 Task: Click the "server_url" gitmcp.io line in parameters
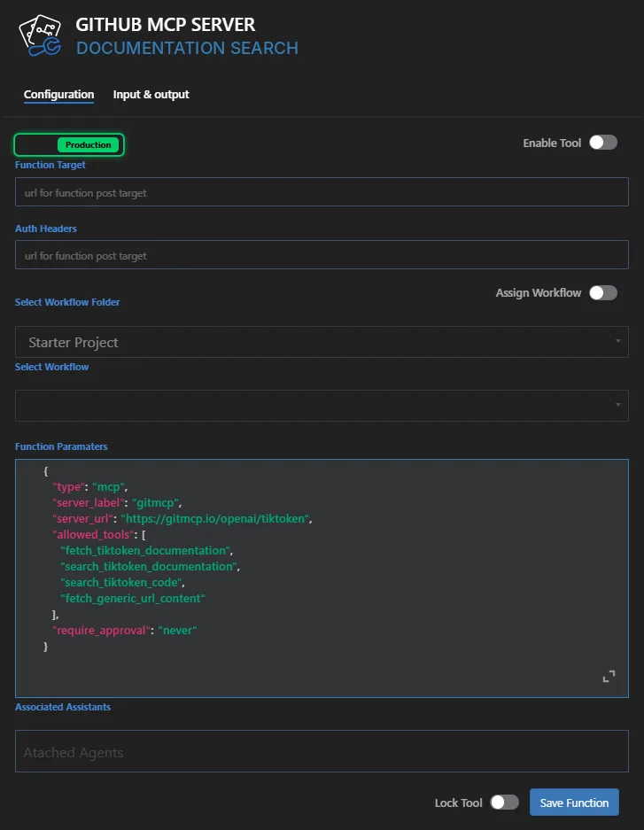(x=182, y=519)
